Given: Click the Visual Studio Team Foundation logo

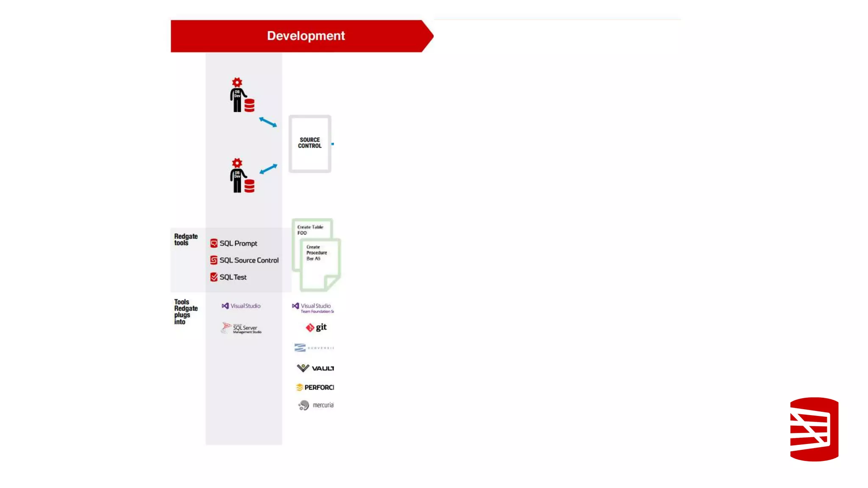Looking at the screenshot, I should tap(313, 308).
